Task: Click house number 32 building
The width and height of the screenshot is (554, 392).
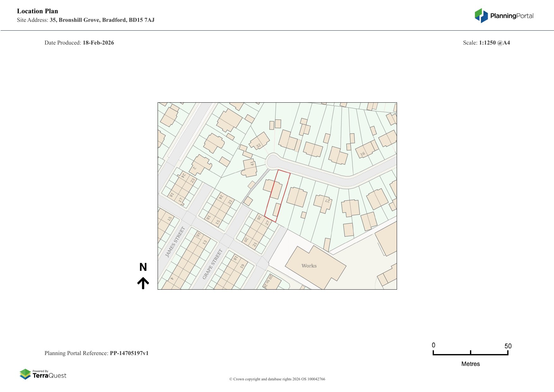Action: (260, 141)
